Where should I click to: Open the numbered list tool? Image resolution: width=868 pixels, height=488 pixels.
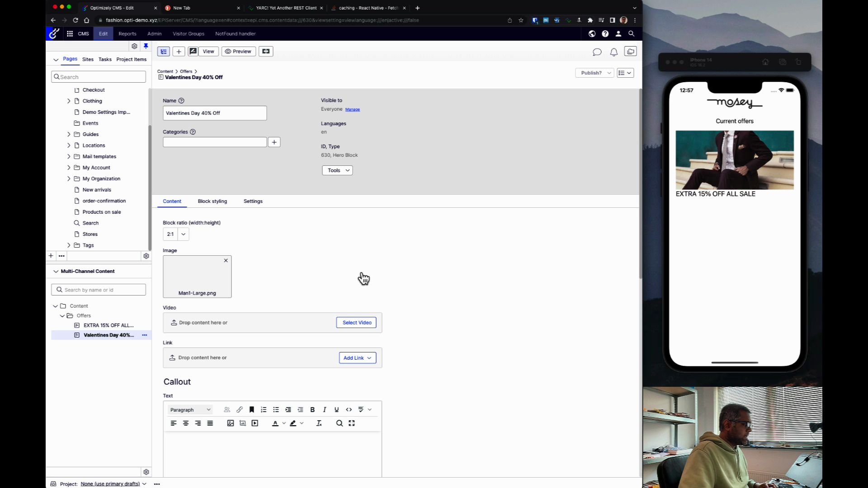[x=264, y=409]
